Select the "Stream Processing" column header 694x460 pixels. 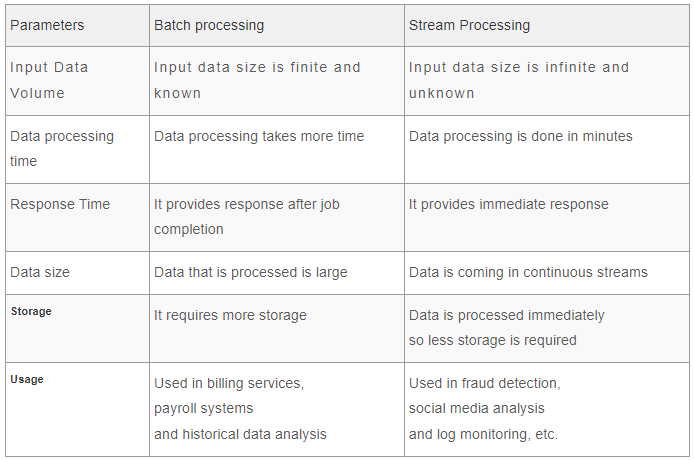(x=469, y=25)
